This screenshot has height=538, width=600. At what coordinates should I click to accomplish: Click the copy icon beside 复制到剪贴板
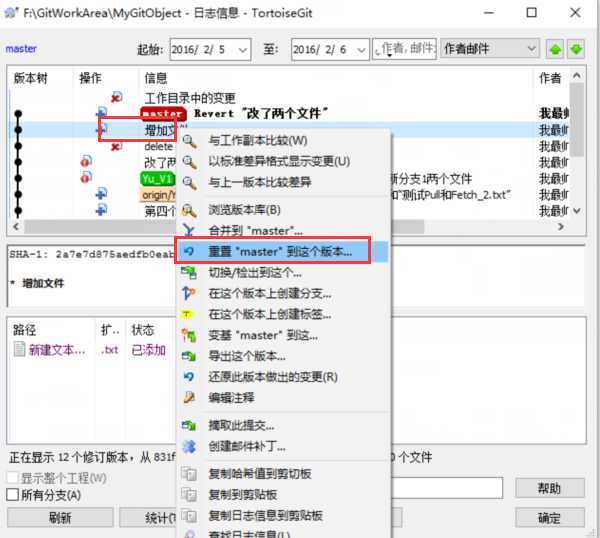[189, 495]
